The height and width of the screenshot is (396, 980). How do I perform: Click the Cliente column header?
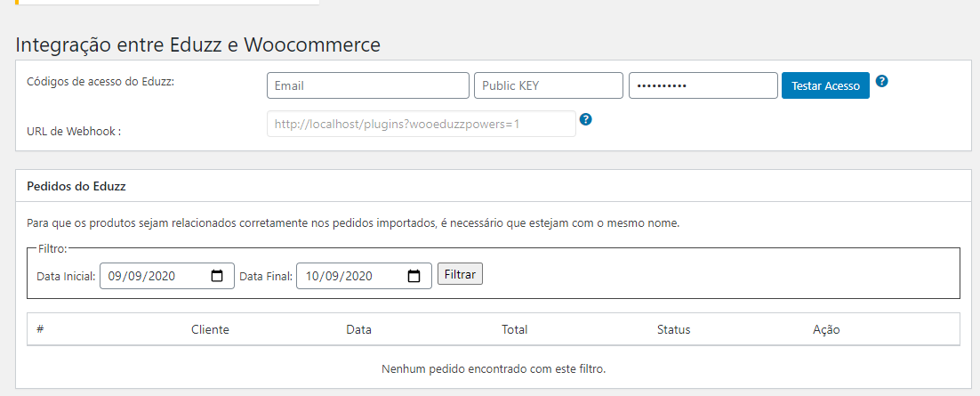coord(210,329)
